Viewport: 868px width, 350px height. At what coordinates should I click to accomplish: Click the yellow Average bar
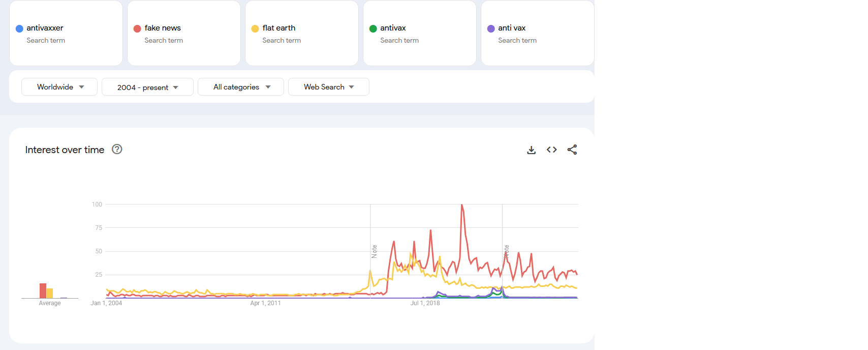coord(50,293)
